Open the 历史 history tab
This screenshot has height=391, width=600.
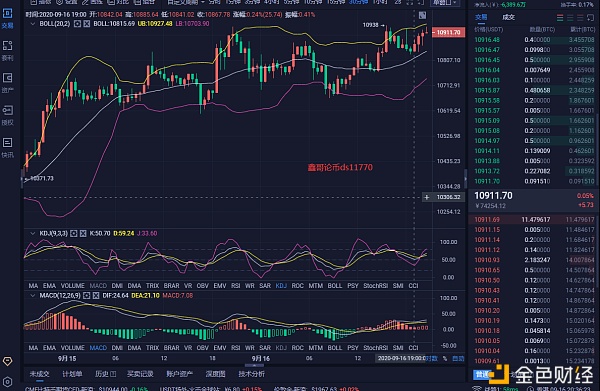[x=105, y=374]
